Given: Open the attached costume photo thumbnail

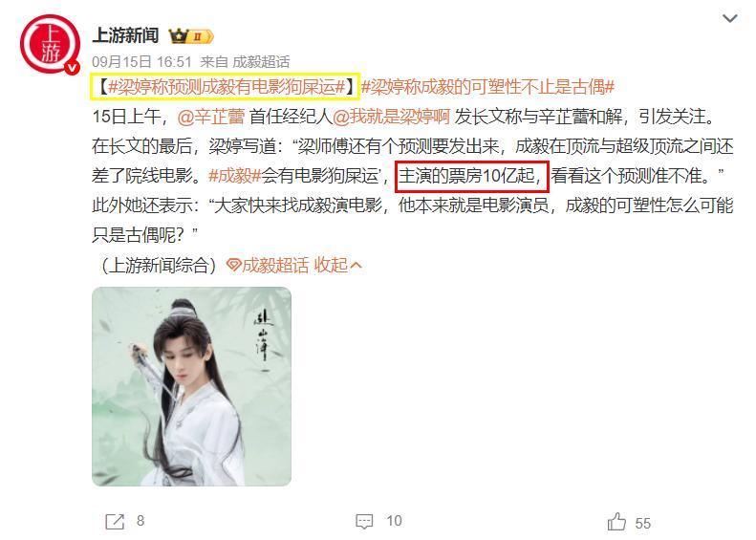Looking at the screenshot, I should coord(191,386).
